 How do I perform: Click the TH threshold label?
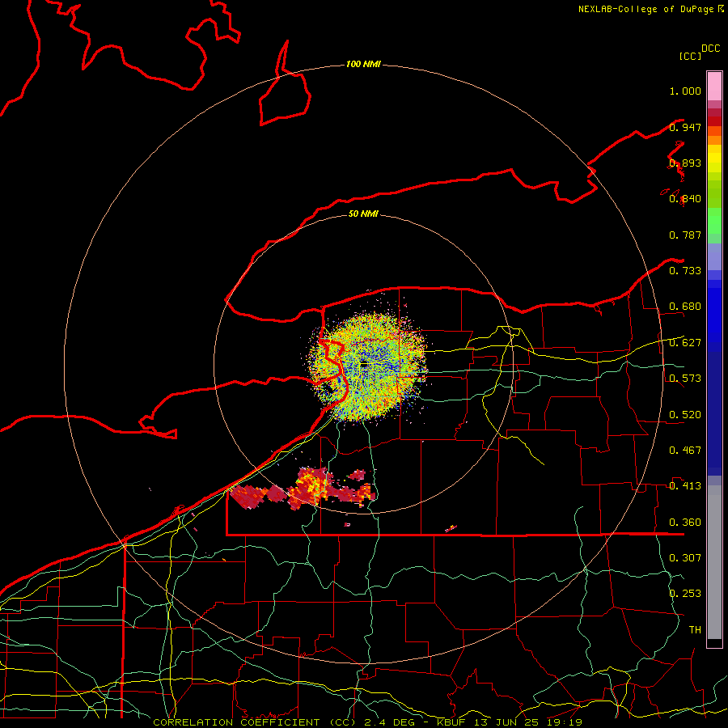[x=695, y=629]
